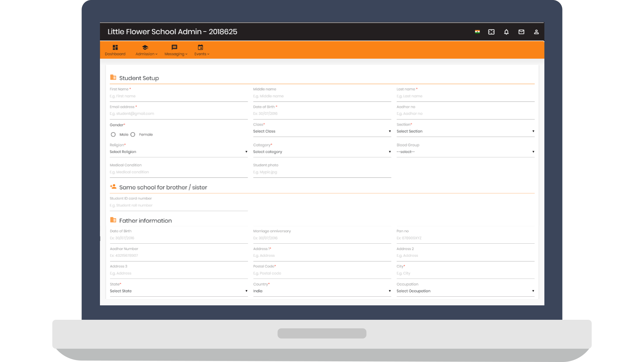Open the Admission menu
This screenshot has width=644, height=362.
point(146,50)
